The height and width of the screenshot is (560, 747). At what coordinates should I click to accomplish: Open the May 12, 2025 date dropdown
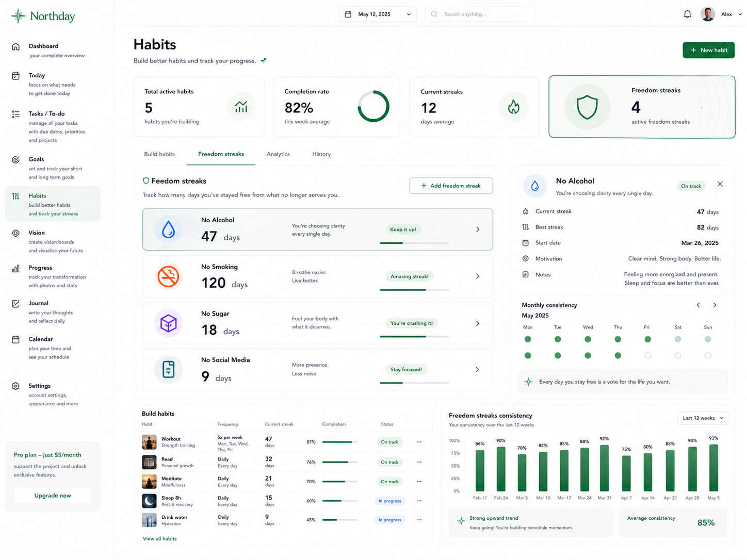pos(378,14)
